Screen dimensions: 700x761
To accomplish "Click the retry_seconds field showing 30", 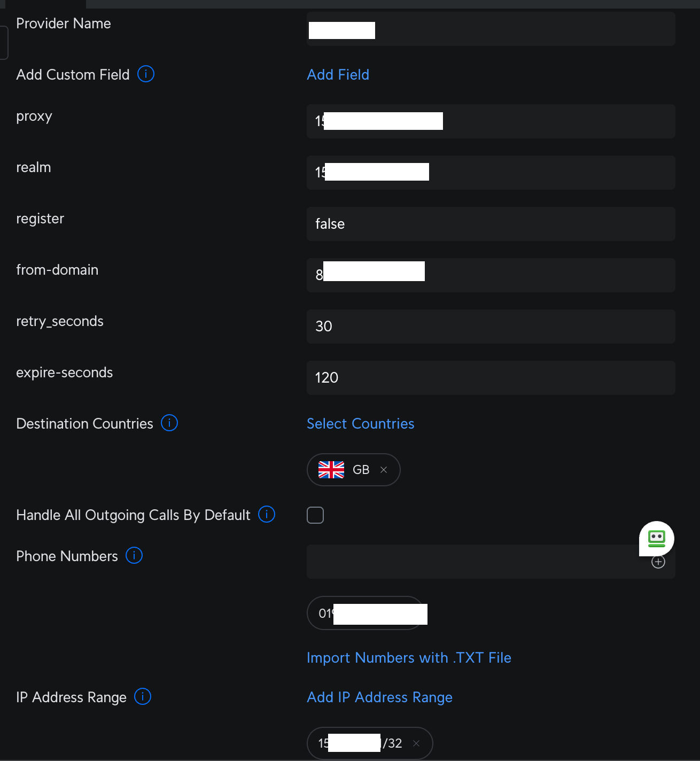I will click(491, 327).
